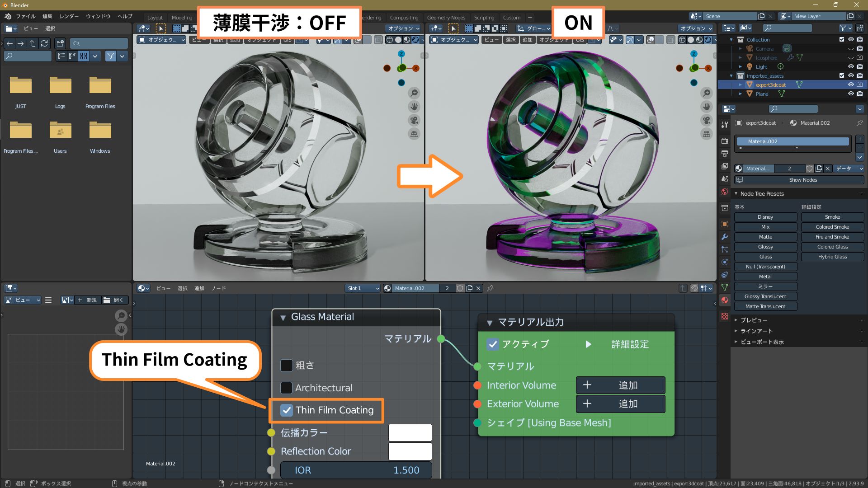Click the Show Nodes button

point(799,180)
